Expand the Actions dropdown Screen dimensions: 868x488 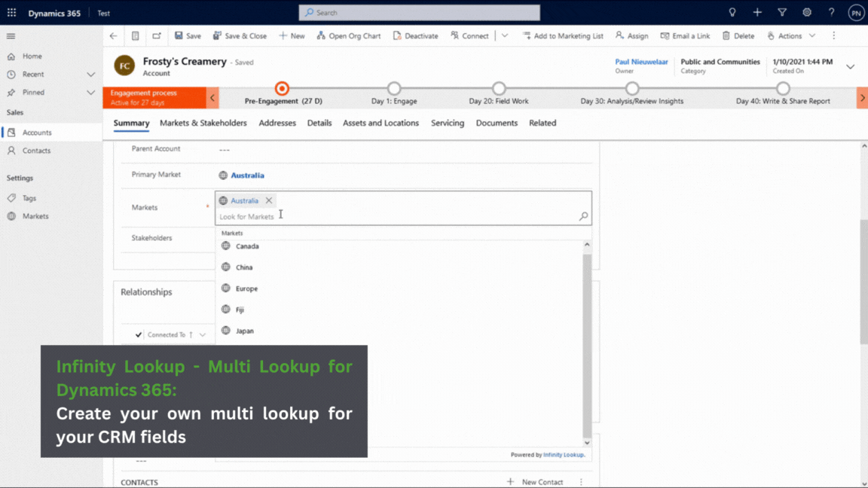(790, 35)
